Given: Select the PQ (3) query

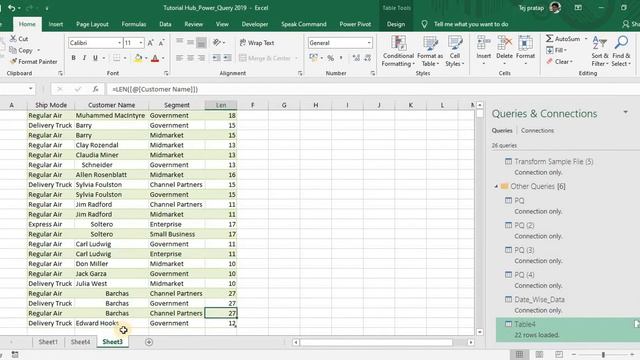Looking at the screenshot, I should (x=524, y=250).
